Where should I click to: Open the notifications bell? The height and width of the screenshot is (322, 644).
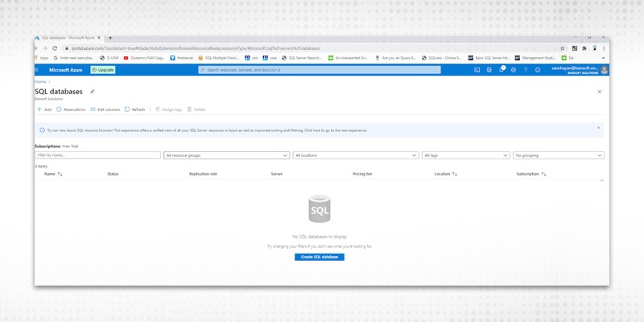(x=502, y=69)
